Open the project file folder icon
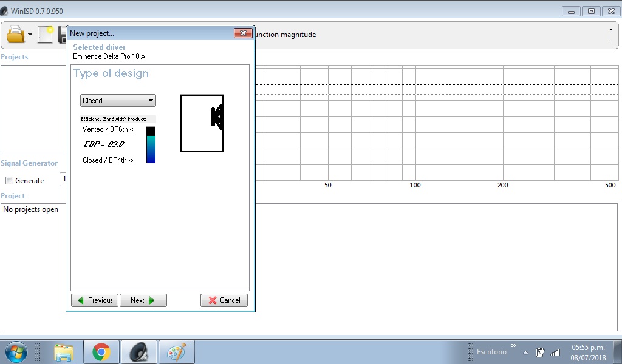Screen dimensions: 622x364 click(x=15, y=35)
